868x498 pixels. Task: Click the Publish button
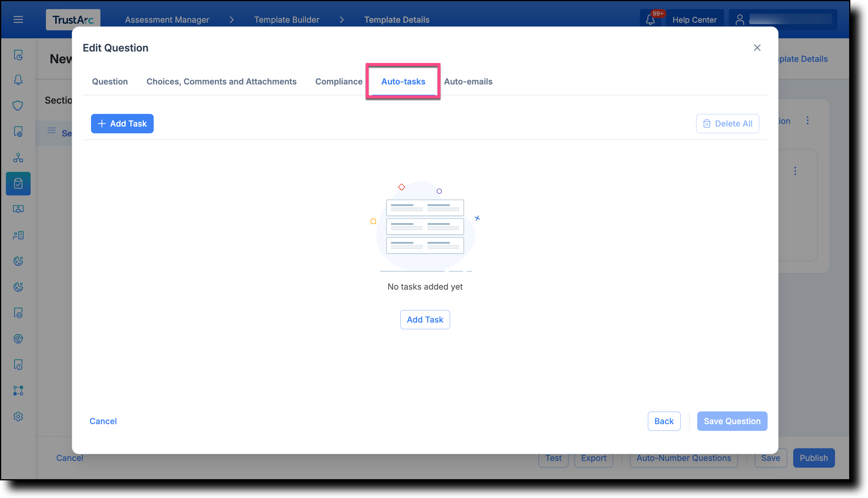pos(814,458)
